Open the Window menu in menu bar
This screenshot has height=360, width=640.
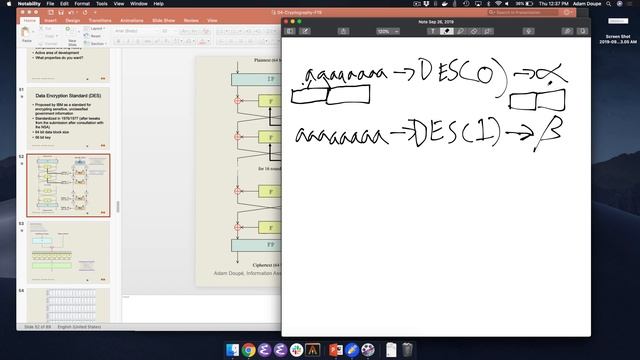[139, 4]
